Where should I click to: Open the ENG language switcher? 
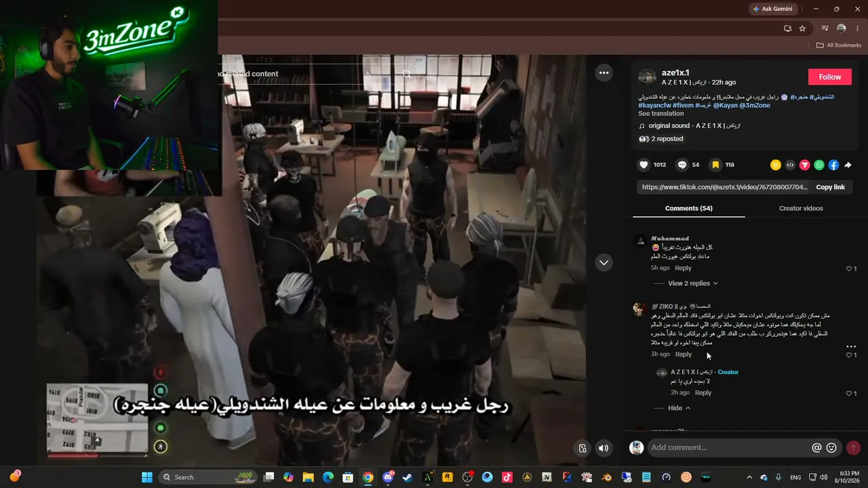(795, 477)
